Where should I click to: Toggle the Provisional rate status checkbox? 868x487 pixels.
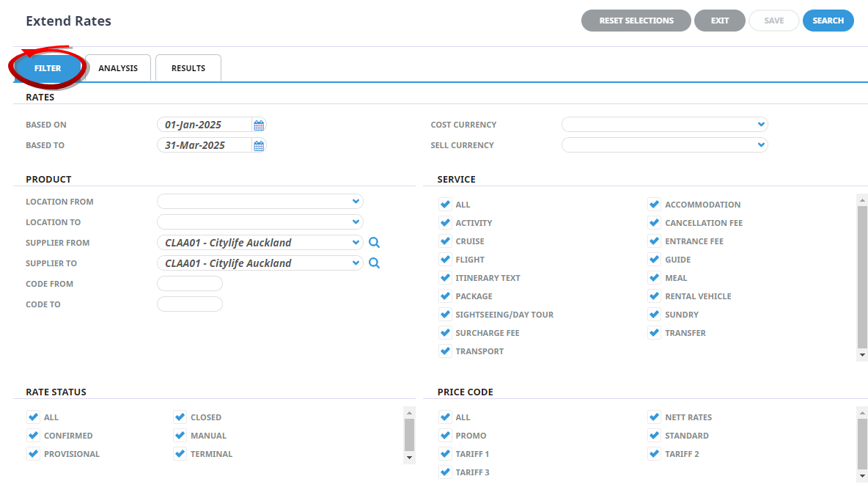[33, 454]
